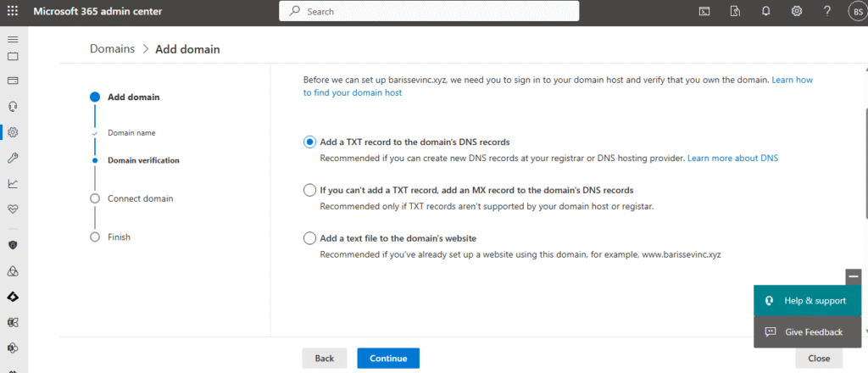The image size is (868, 373).
Task: Open the Security shield admin center icon
Action: [x=13, y=245]
